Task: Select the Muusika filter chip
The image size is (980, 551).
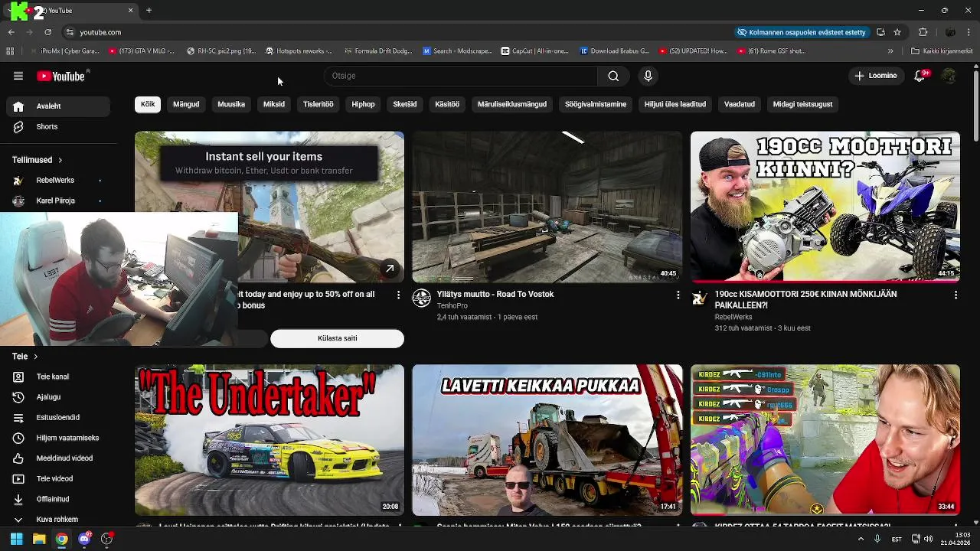Action: (231, 104)
